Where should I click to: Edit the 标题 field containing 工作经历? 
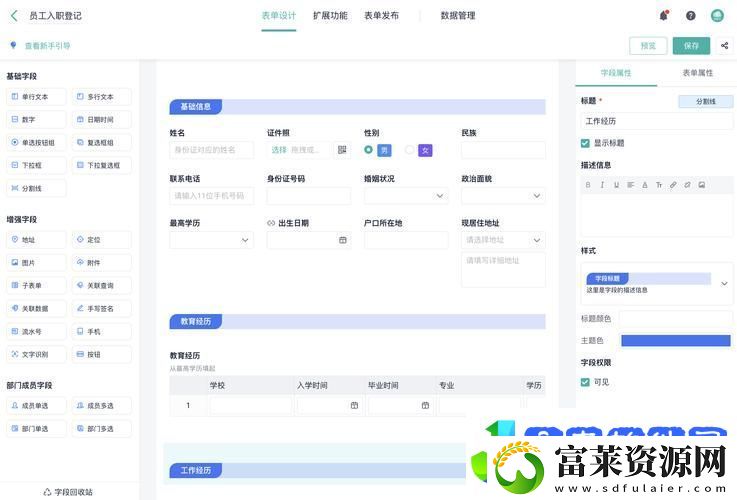[657, 122]
